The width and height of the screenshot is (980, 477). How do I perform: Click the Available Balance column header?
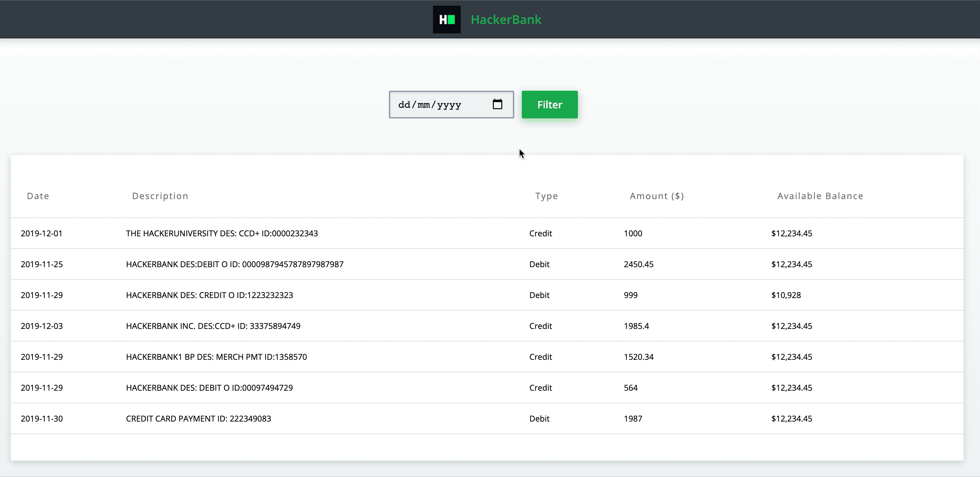point(820,196)
